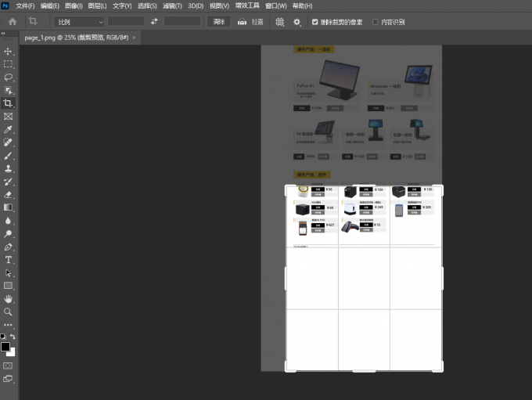Swap crop width and height values
532x400 pixels.
(x=154, y=21)
